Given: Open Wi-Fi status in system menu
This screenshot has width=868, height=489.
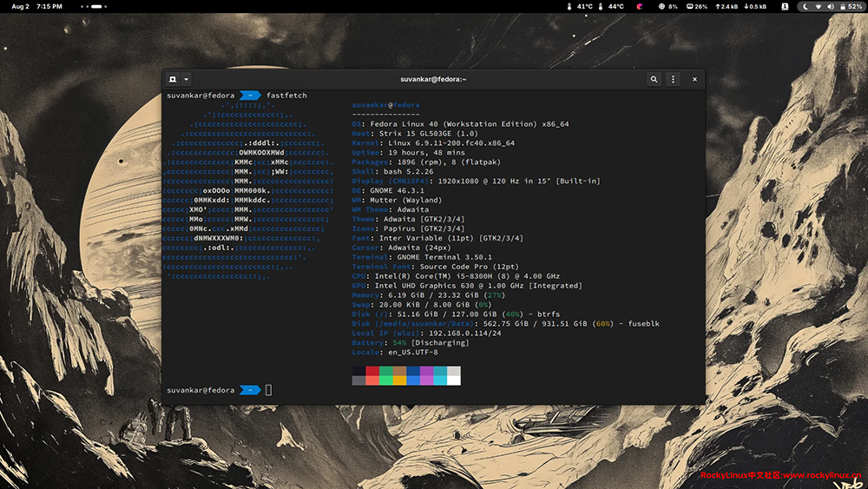Looking at the screenshot, I should click(818, 6).
